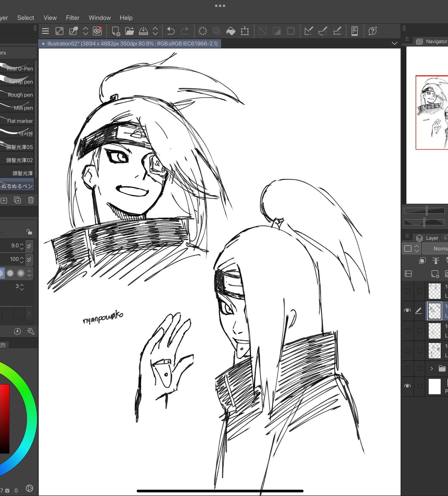The height and width of the screenshot is (496, 448).
Task: Click the clip to layer below icon
Action: 422,260
